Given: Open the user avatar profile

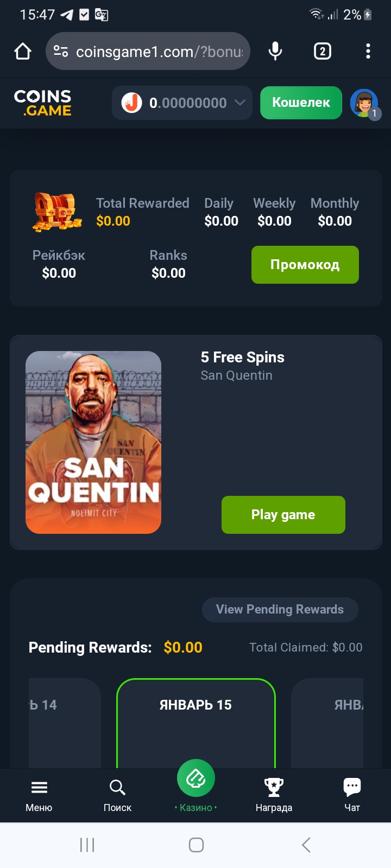Looking at the screenshot, I should pyautogui.click(x=364, y=103).
